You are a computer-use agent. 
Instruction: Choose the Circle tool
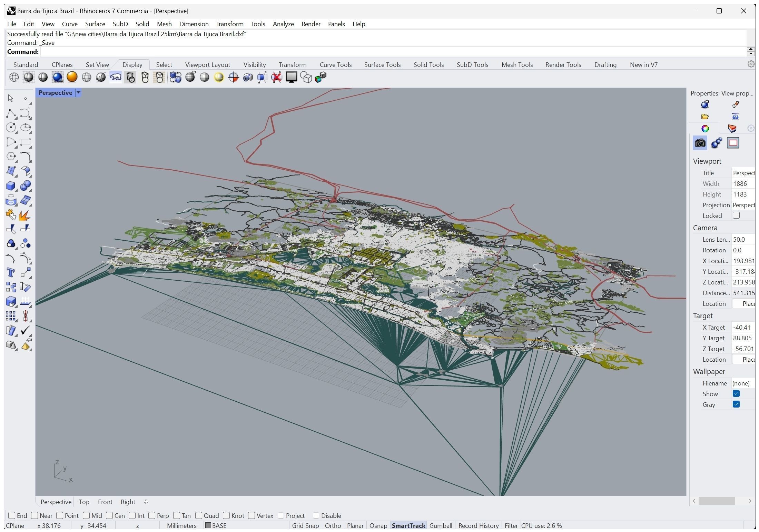coord(11,128)
